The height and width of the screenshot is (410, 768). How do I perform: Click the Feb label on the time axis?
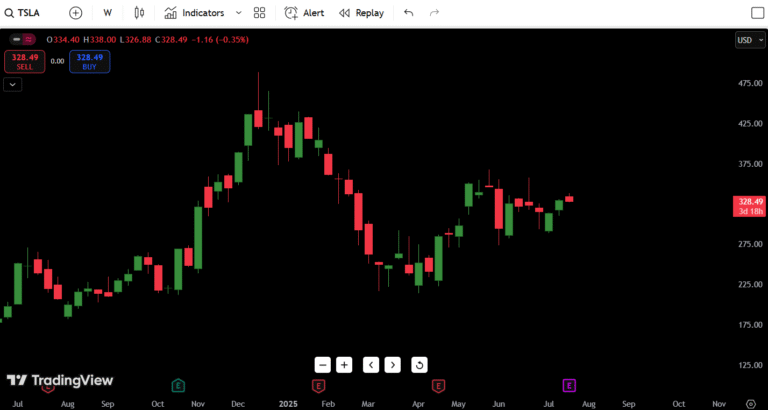[328, 404]
